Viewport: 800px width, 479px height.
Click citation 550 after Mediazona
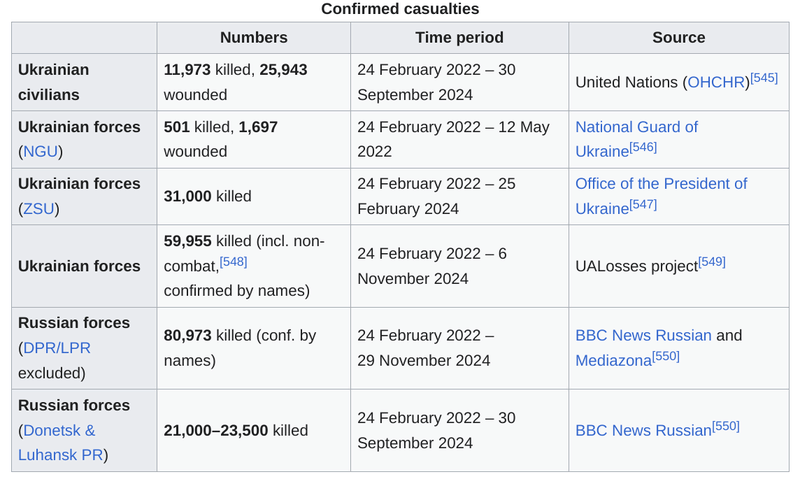pos(665,355)
